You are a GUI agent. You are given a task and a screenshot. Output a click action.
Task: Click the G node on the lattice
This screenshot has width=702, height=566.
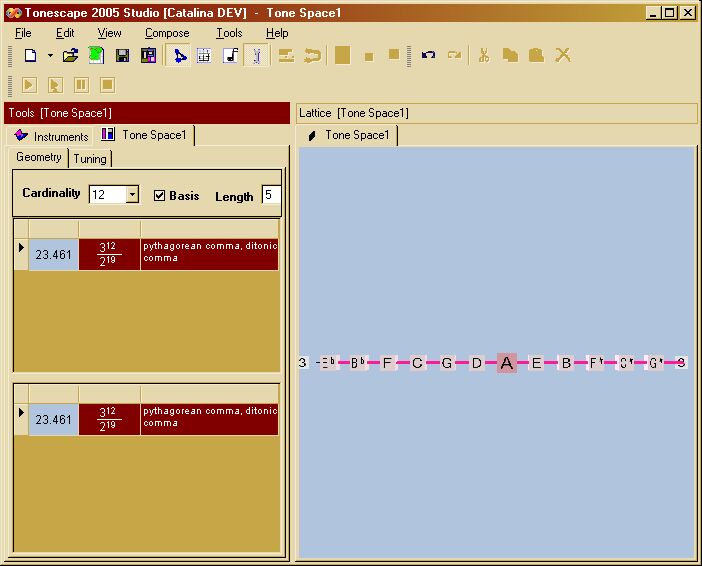447,362
